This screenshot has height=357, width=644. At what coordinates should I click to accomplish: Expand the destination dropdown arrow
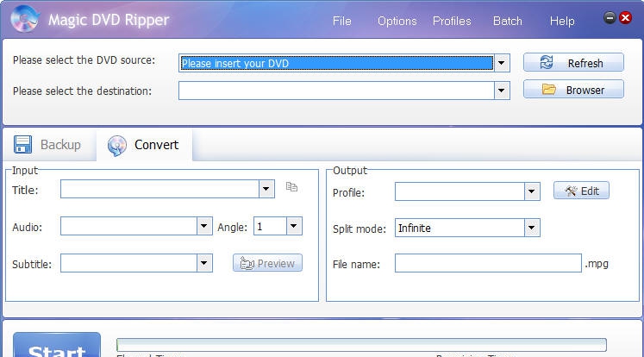tap(502, 91)
